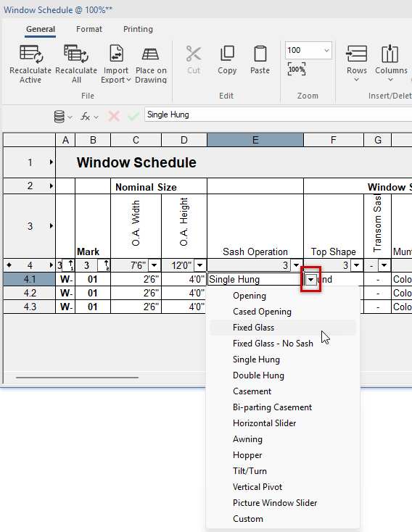Accept the entry with the green checkmark
Viewport: 412px width, 532px height.
coord(133,117)
